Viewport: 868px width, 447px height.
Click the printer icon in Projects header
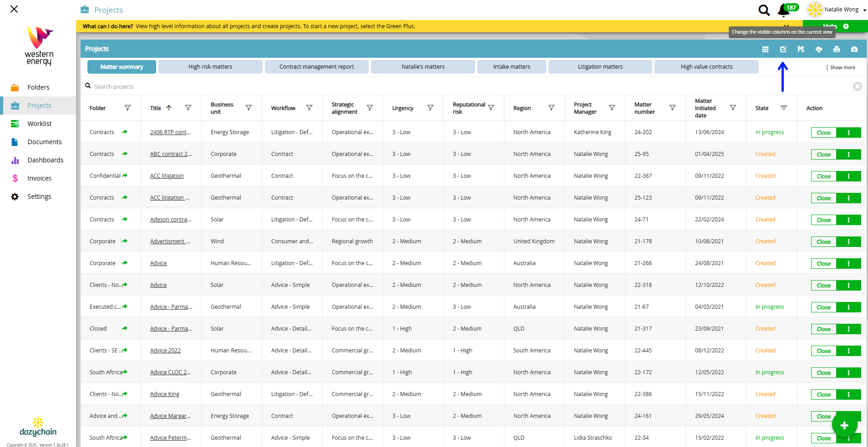[x=836, y=49]
